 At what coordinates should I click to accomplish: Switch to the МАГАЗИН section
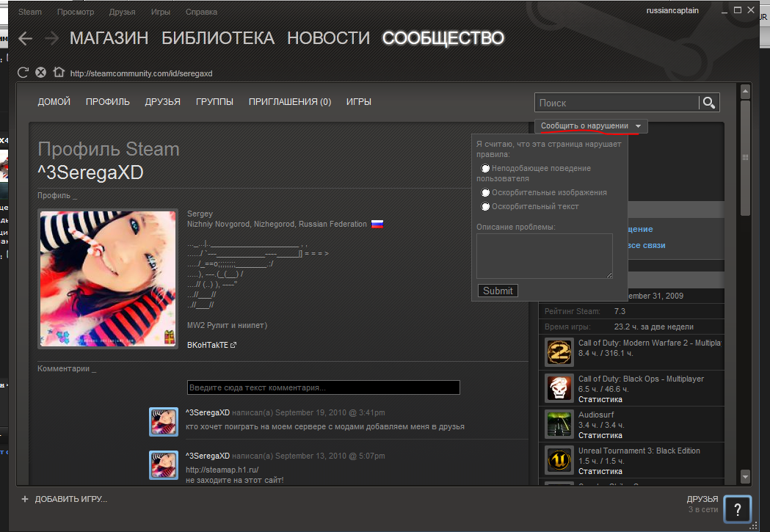tap(109, 38)
